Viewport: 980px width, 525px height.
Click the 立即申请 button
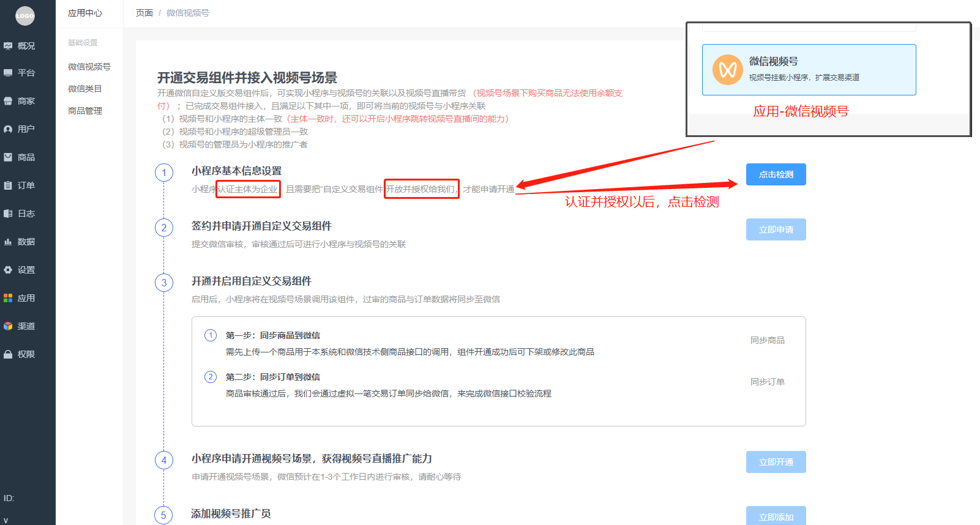tap(776, 229)
